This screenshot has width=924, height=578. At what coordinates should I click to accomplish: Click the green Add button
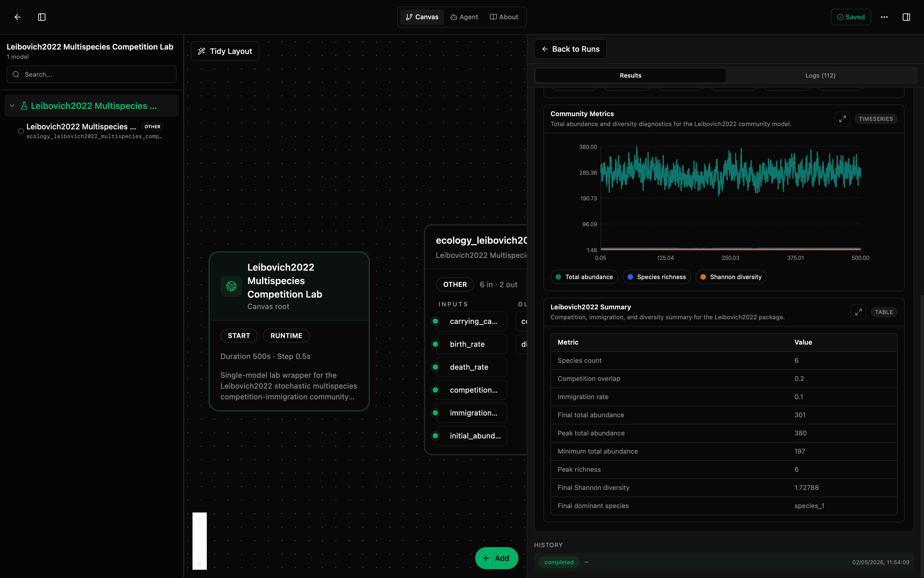pyautogui.click(x=496, y=558)
